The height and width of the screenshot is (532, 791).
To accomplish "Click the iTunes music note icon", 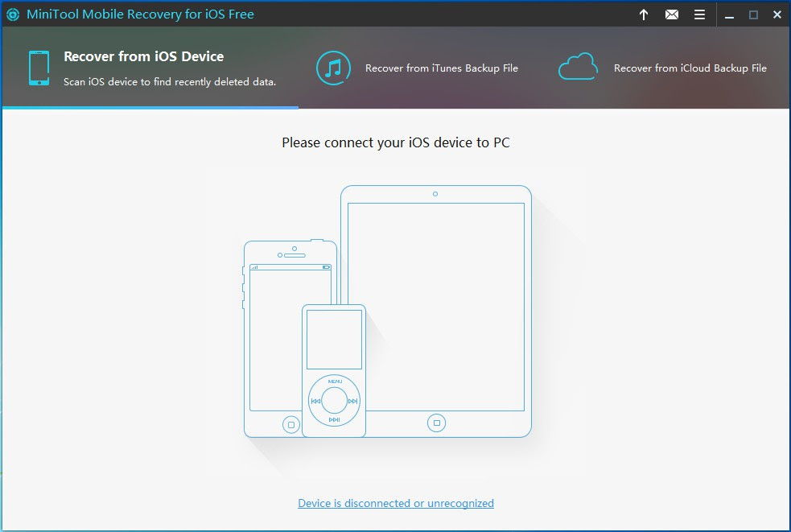I will pos(333,68).
